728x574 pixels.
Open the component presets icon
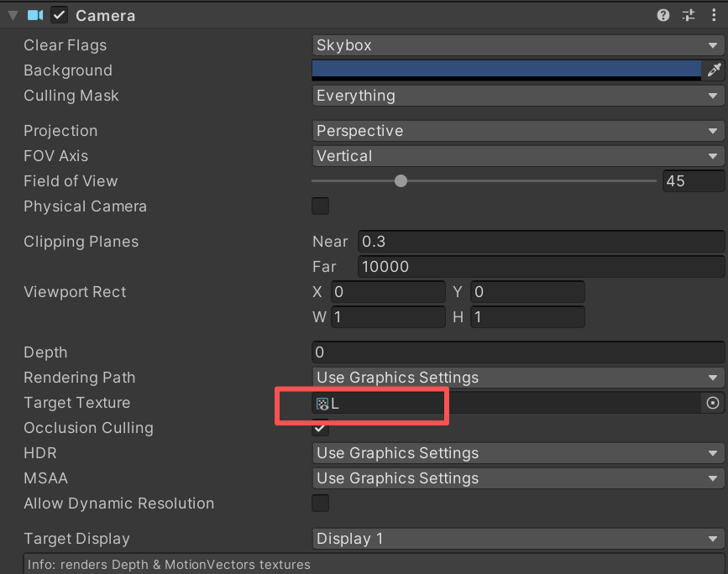click(689, 14)
